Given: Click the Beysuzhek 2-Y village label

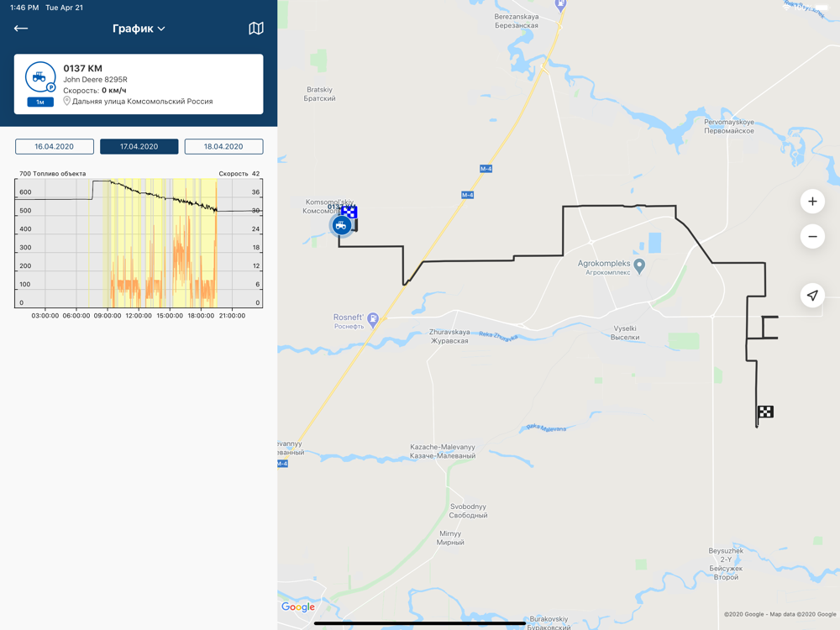Looking at the screenshot, I should point(726,564).
